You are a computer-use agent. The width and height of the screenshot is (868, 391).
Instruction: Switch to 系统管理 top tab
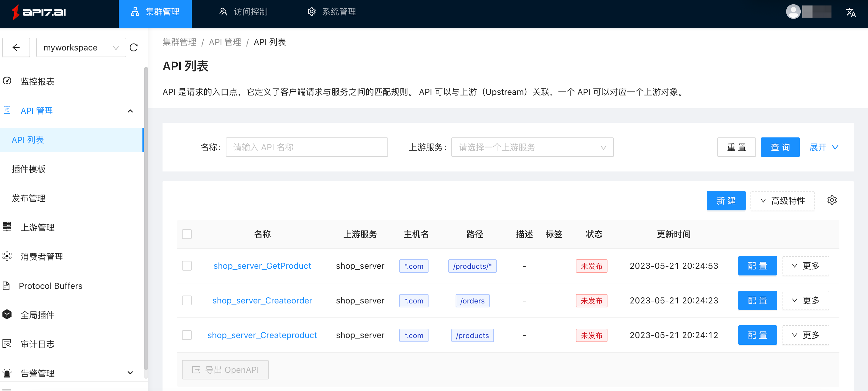point(332,12)
